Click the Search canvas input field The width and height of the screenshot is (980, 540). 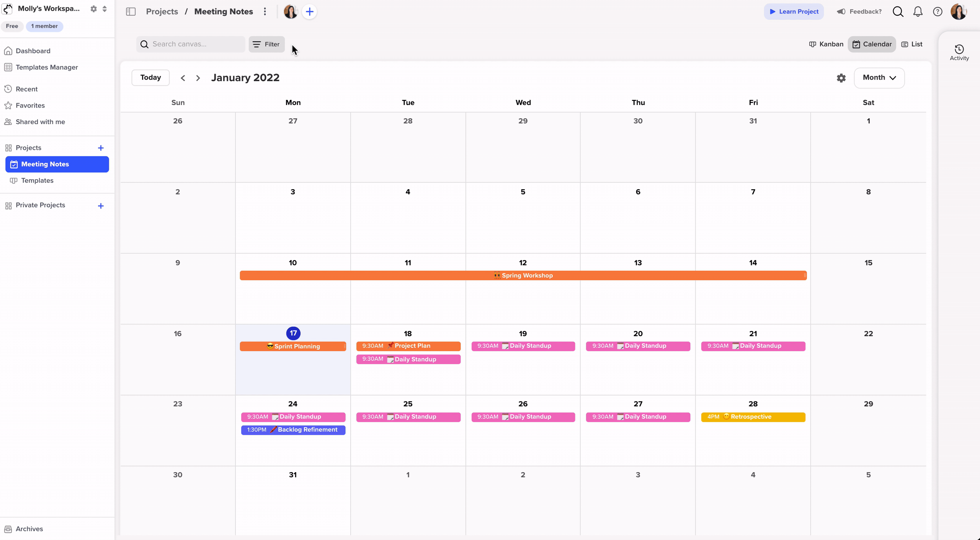click(195, 44)
